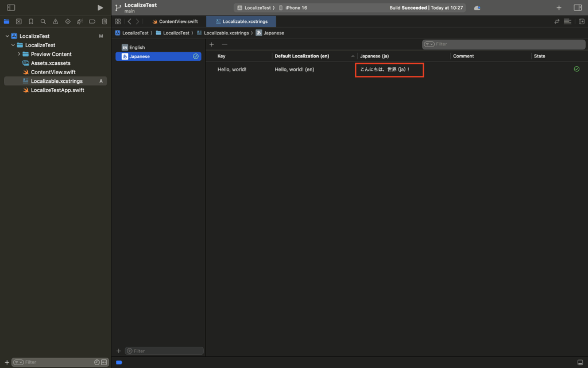Open the Breakpoint navigator
The width and height of the screenshot is (588, 368).
coord(92,21)
